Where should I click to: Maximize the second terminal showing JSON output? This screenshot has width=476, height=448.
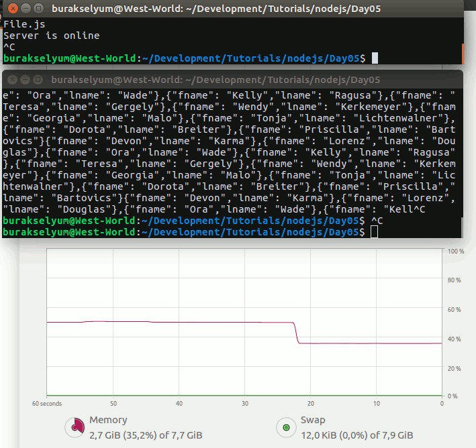coord(38,78)
